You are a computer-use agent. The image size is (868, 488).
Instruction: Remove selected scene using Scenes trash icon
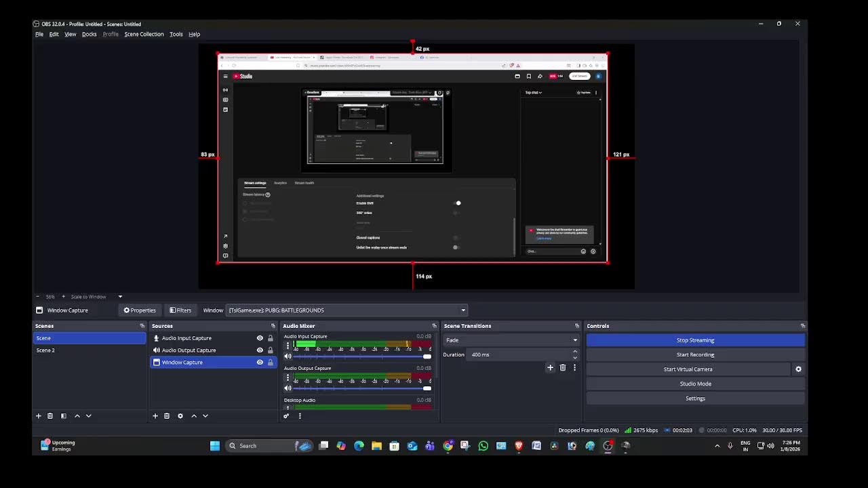pyautogui.click(x=50, y=415)
